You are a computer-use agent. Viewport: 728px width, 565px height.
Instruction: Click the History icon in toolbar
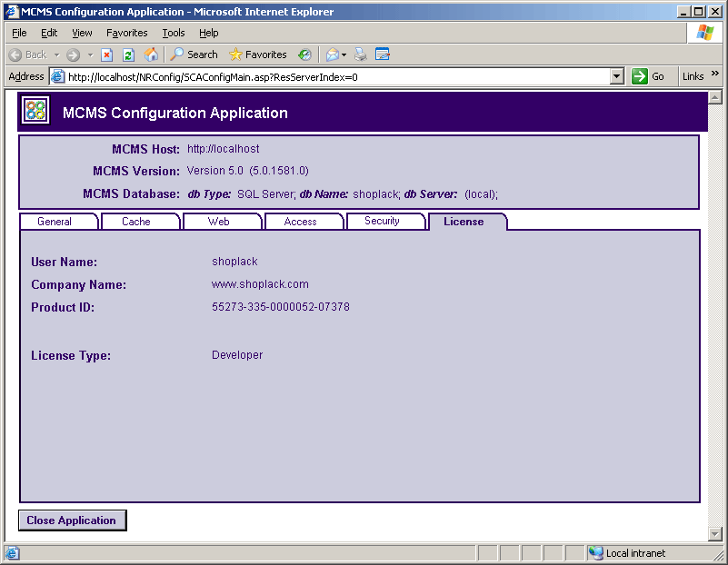point(304,55)
